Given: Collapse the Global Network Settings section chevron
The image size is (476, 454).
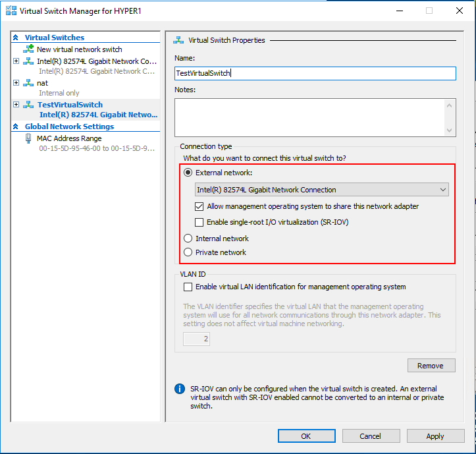Looking at the screenshot, I should tap(16, 126).
